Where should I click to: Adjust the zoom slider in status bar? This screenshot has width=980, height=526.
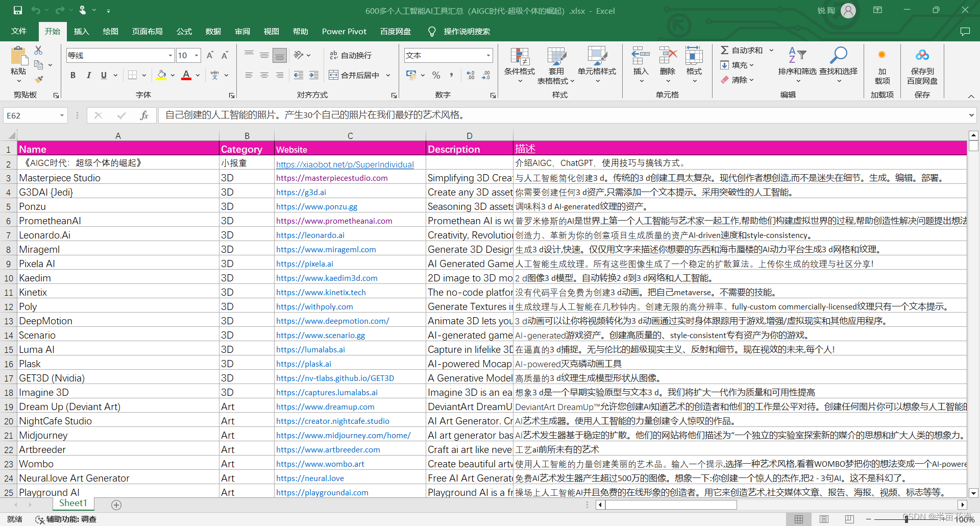click(906, 519)
